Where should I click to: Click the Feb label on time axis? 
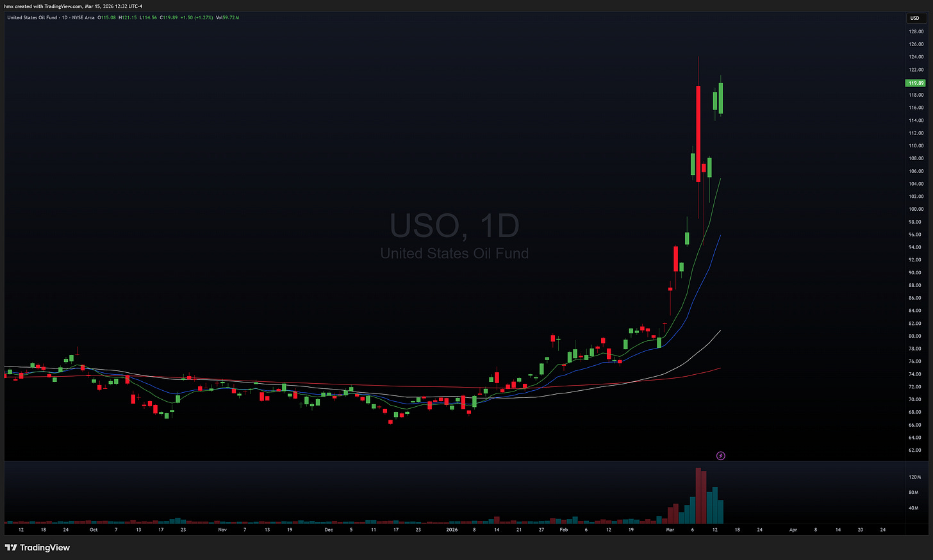tap(564, 530)
